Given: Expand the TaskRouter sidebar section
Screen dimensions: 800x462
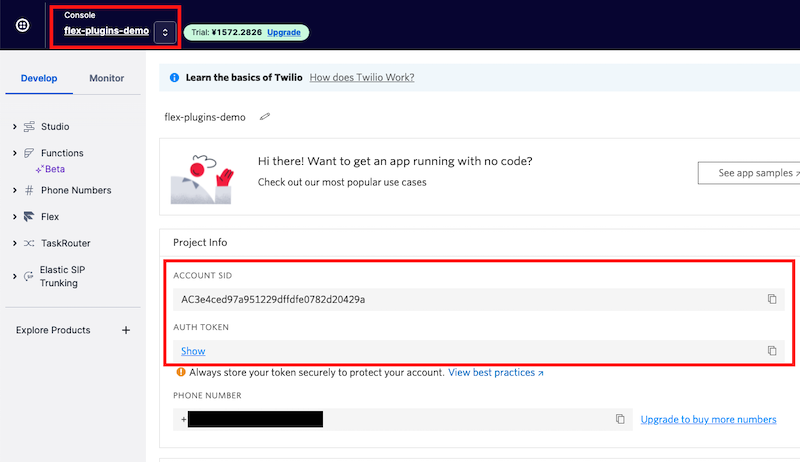Looking at the screenshot, I should coord(14,243).
